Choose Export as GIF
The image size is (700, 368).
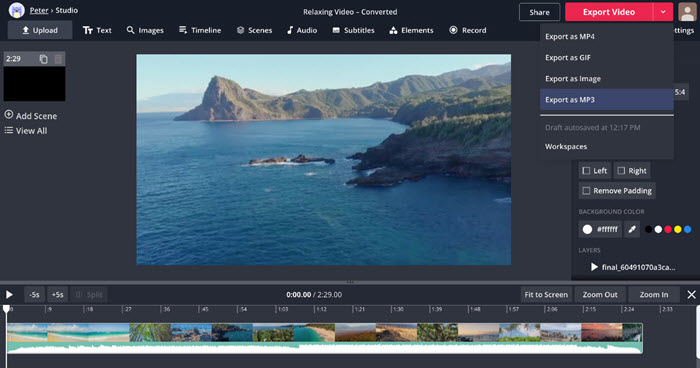[x=606, y=58]
